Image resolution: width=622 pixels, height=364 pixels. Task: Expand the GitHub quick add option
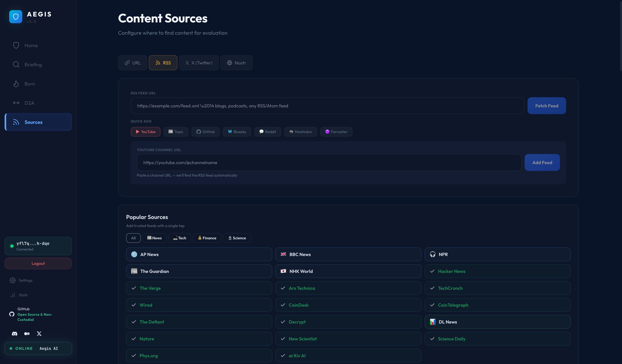(205, 132)
